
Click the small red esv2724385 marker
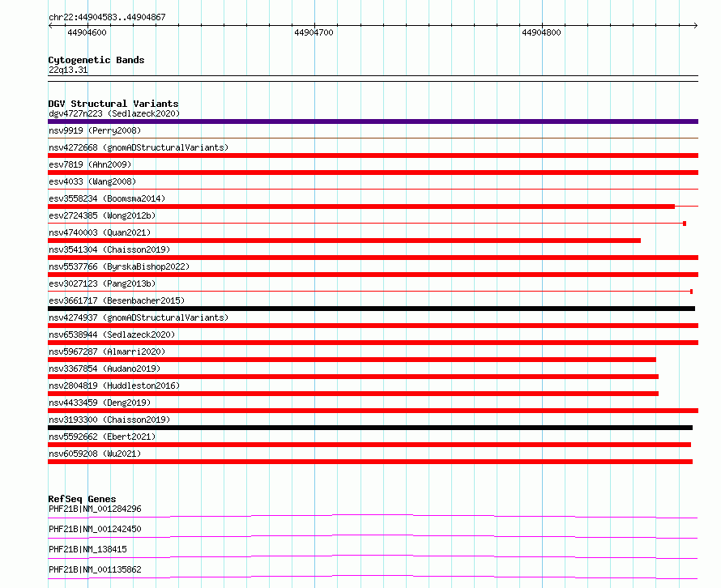[685, 224]
